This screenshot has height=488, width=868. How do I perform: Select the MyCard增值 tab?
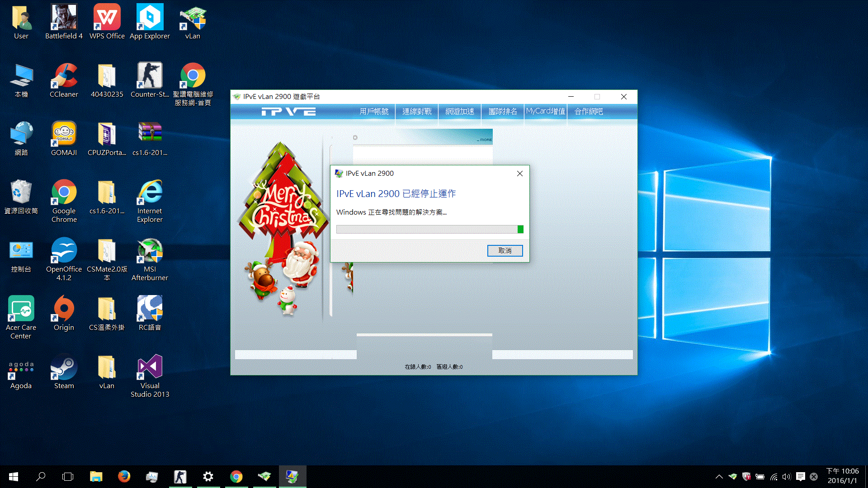(x=546, y=111)
